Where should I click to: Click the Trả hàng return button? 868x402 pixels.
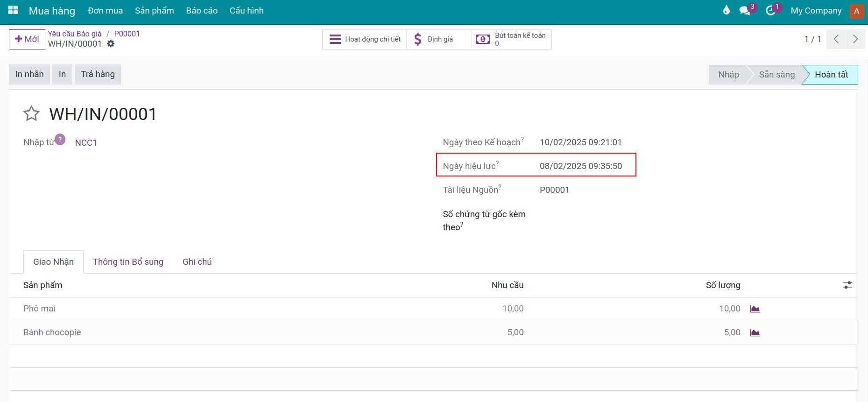pyautogui.click(x=98, y=74)
